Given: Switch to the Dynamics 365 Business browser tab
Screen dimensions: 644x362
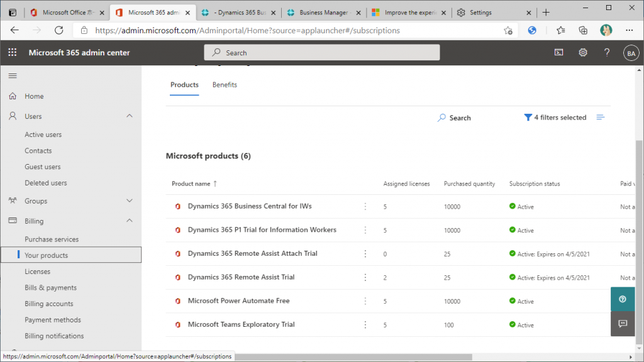Looking at the screenshot, I should click(238, 13).
